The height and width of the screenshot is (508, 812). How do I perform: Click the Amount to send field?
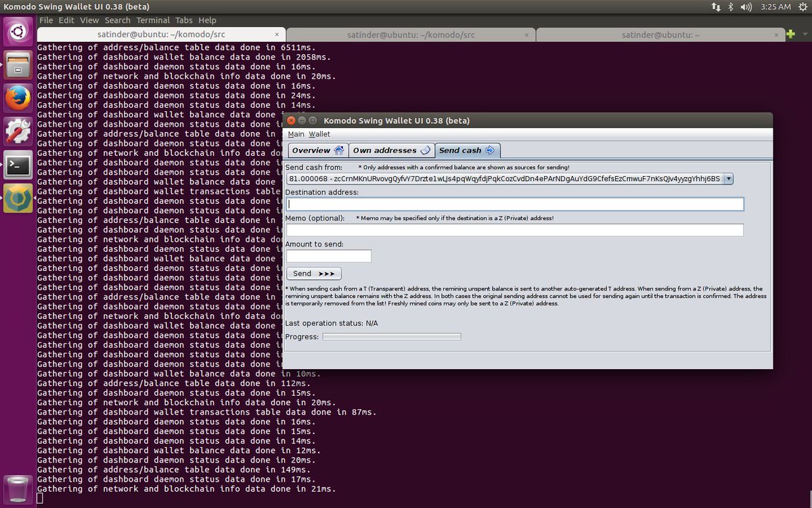tap(329, 256)
